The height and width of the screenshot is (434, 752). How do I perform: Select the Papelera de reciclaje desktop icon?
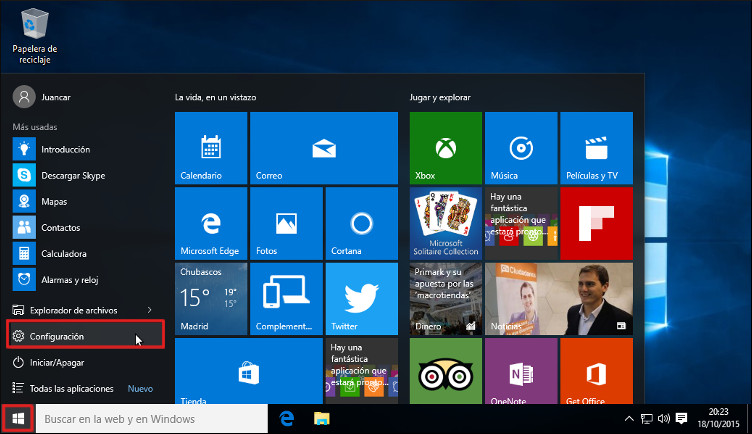pos(35,36)
